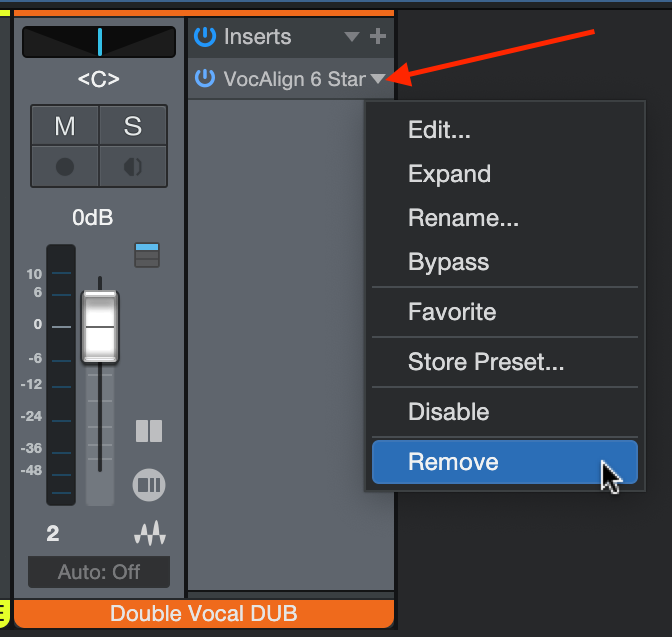The height and width of the screenshot is (637, 672).
Task: Open the automation waveform icon
Action: [x=149, y=535]
